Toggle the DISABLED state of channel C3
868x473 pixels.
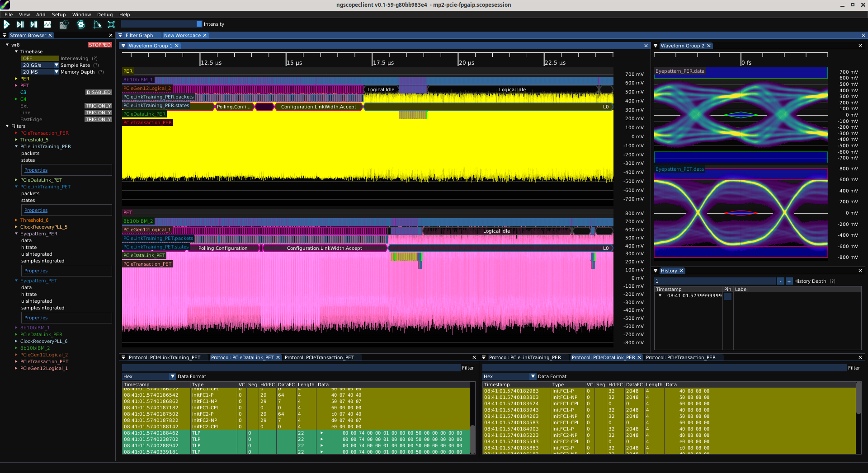pos(99,93)
